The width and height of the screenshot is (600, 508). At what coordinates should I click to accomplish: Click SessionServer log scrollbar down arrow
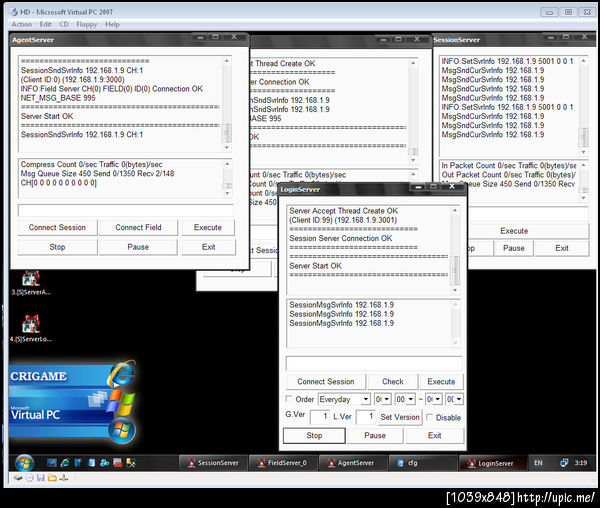tap(583, 152)
